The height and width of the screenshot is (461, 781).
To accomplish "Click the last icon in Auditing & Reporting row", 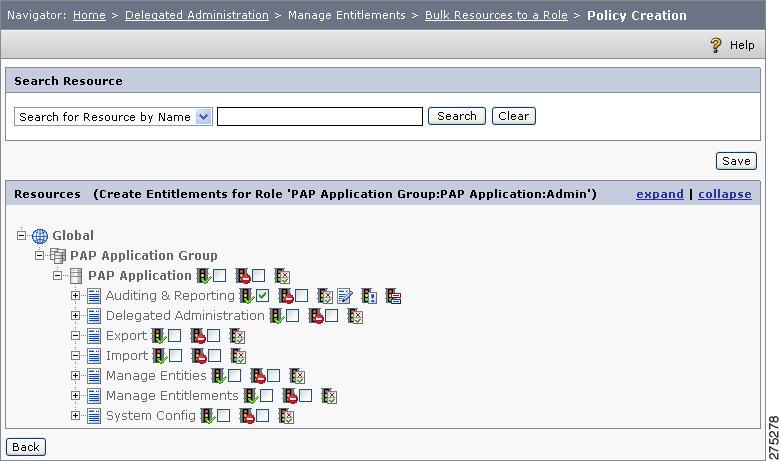I will 393,296.
